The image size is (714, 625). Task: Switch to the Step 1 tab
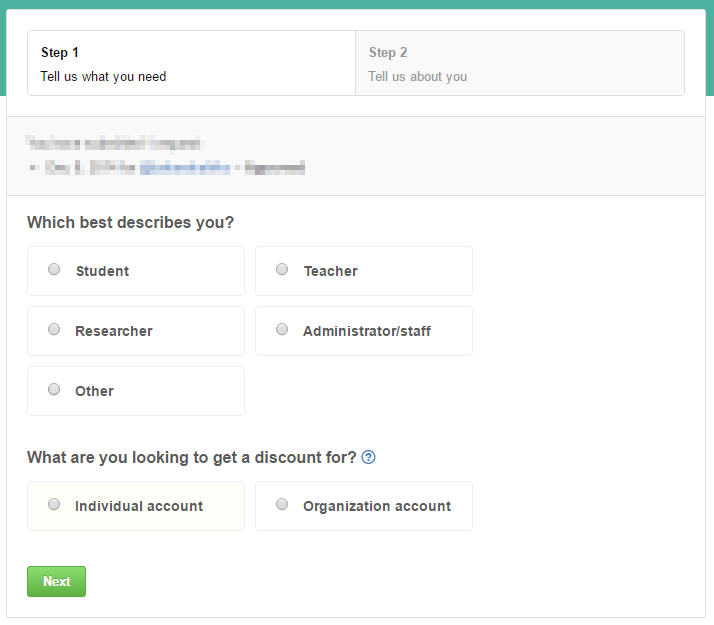(x=191, y=63)
